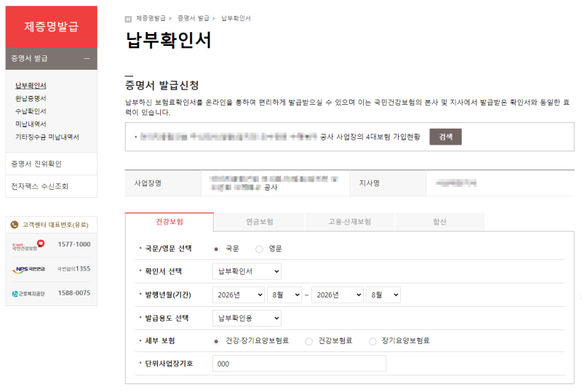
Task: Click the 검색 button
Action: click(445, 137)
